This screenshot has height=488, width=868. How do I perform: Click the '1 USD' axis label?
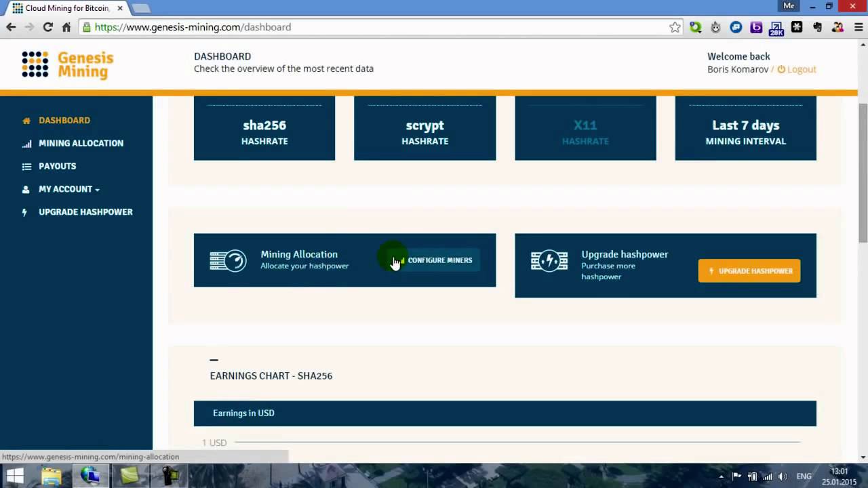click(214, 443)
